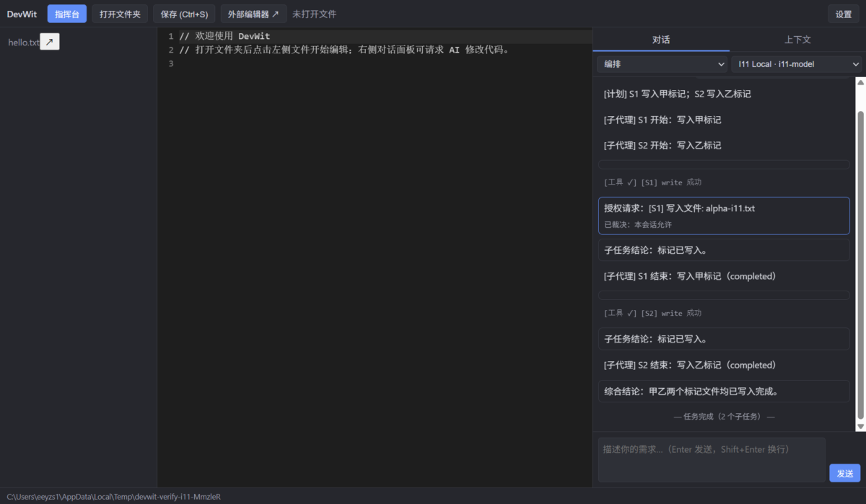Click editor line 2 comment text
The image size is (866, 504).
(x=344, y=50)
